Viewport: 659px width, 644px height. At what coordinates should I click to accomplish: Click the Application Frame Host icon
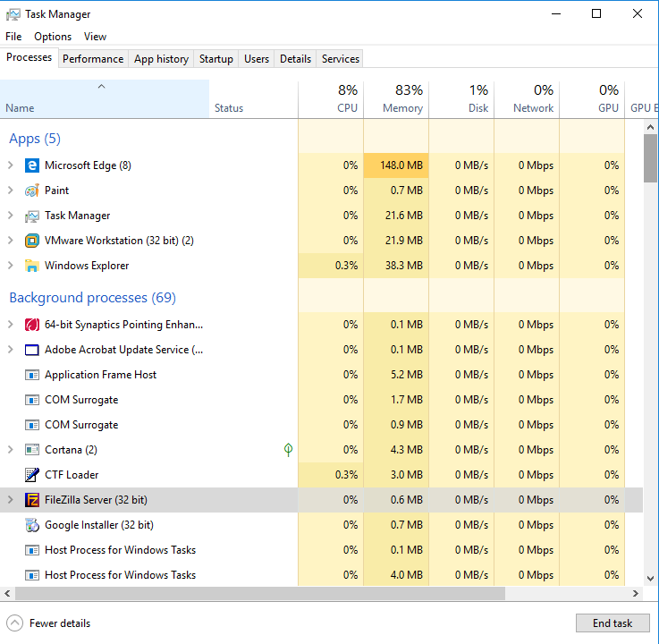(32, 375)
